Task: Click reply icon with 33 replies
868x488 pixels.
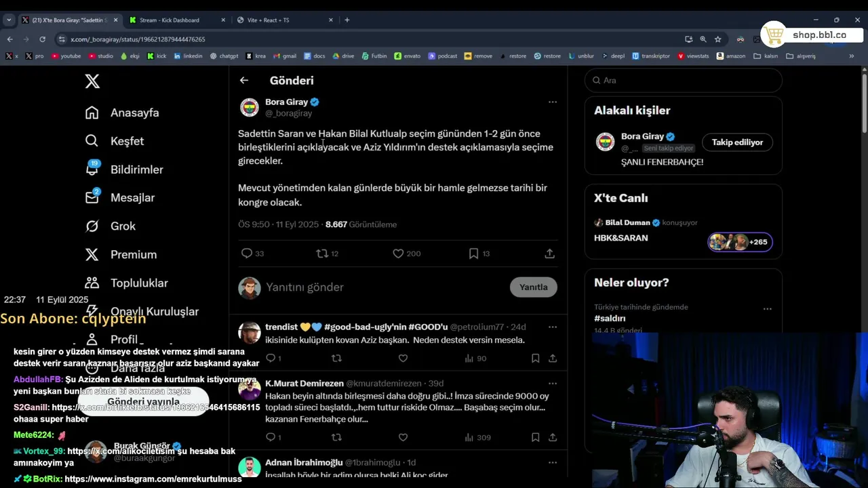Action: click(x=252, y=253)
